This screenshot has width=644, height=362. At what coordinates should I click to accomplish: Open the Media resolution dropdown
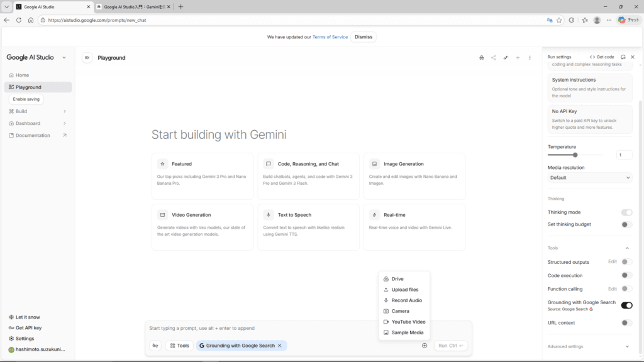point(589,178)
